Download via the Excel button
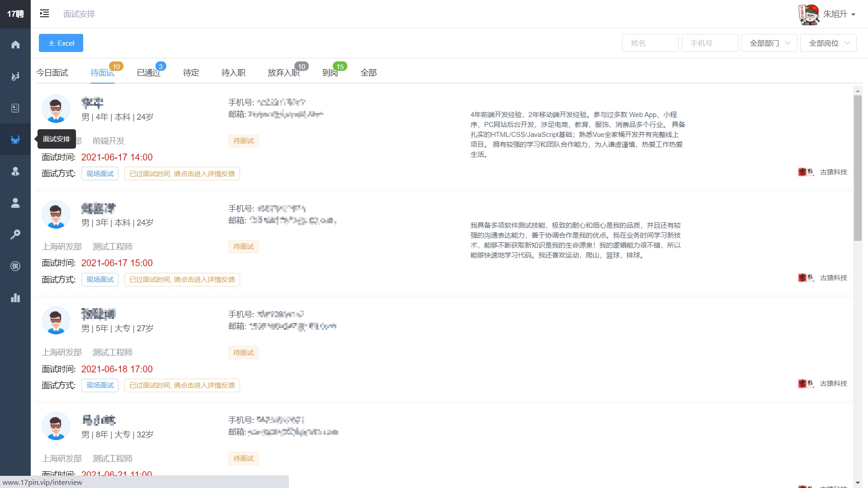 (x=61, y=43)
